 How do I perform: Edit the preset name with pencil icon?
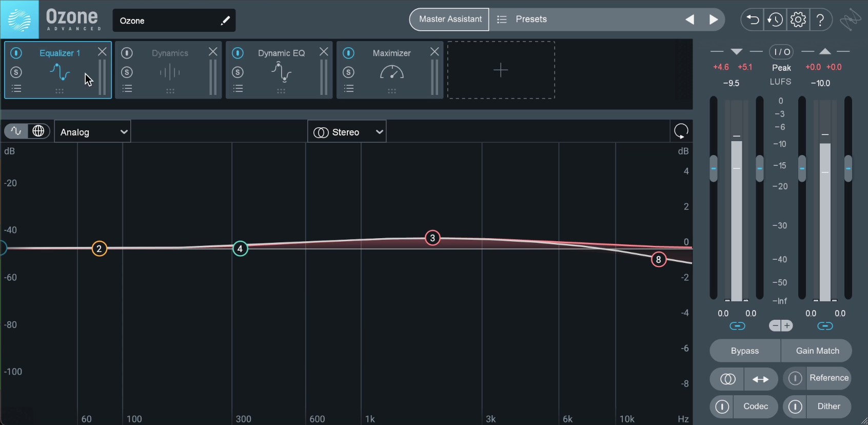(x=225, y=21)
